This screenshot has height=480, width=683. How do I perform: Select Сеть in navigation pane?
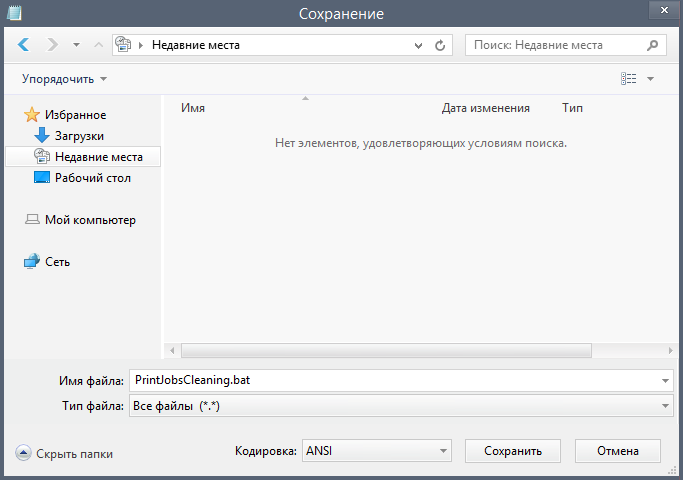pos(57,262)
